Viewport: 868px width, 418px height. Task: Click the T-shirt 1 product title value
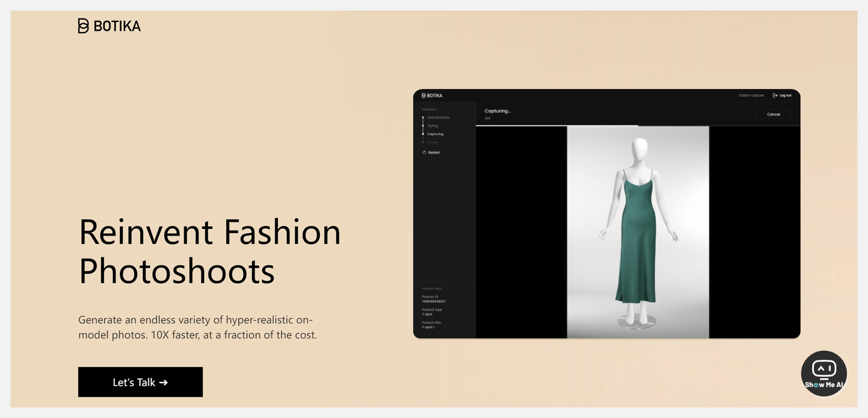(428, 327)
